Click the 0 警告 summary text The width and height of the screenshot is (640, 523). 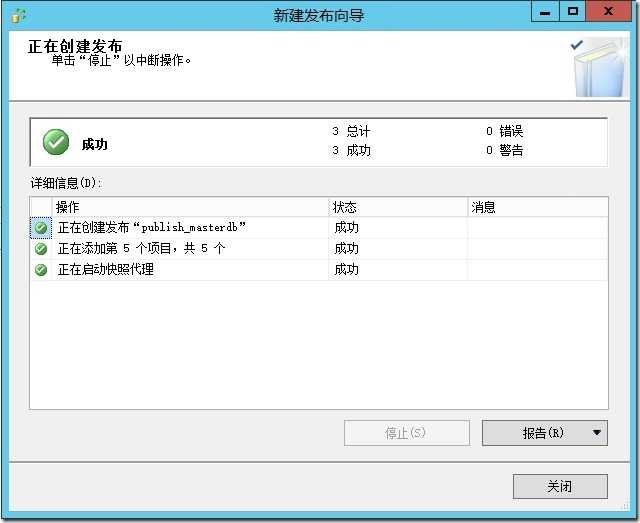point(504,151)
